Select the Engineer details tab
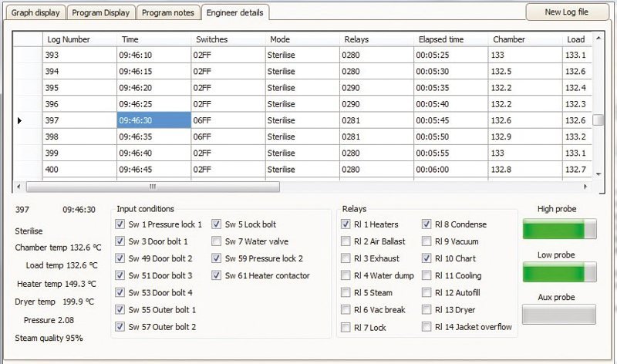 (x=235, y=12)
